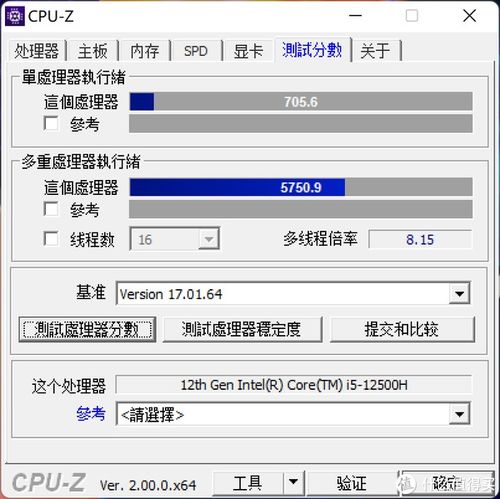500x499 pixels.
Task: Click the 验证 button
Action: pyautogui.click(x=352, y=482)
